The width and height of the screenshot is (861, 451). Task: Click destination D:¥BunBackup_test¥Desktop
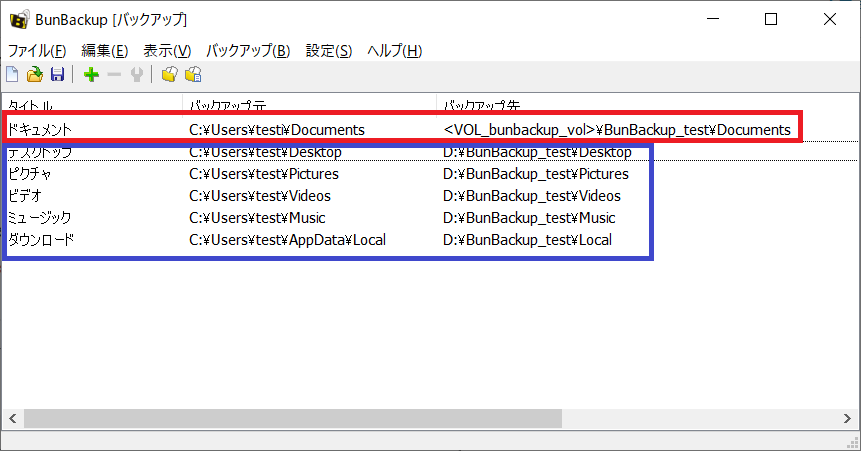pyautogui.click(x=537, y=152)
